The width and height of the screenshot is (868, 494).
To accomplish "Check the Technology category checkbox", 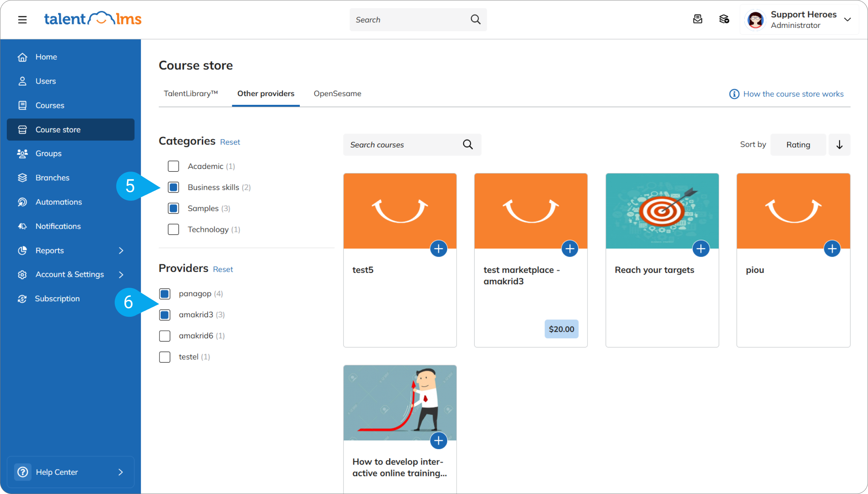I will 173,230.
